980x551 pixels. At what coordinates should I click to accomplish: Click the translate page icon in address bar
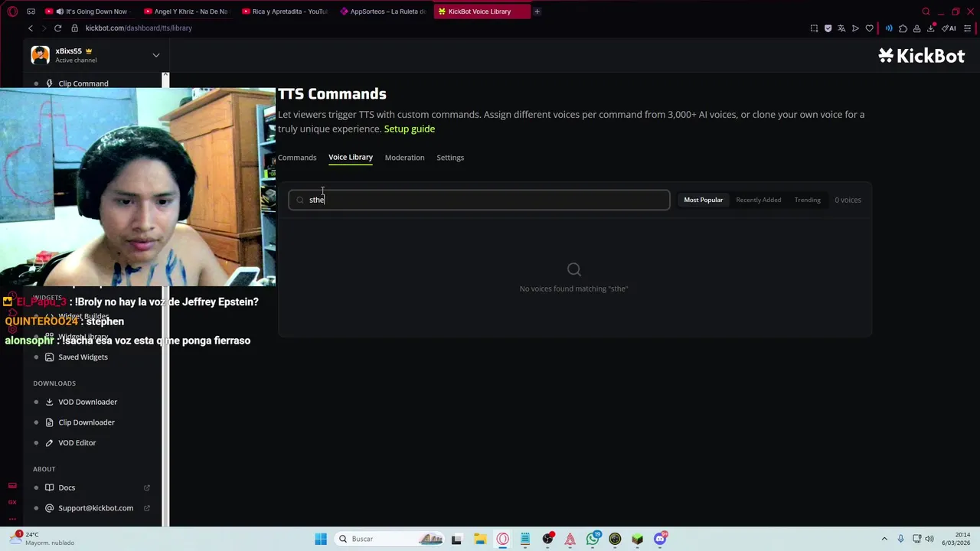pos(841,28)
